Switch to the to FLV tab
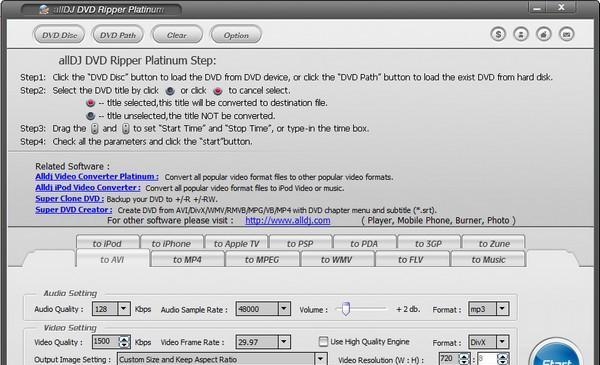Screen dimensions: 600x365 411,259
